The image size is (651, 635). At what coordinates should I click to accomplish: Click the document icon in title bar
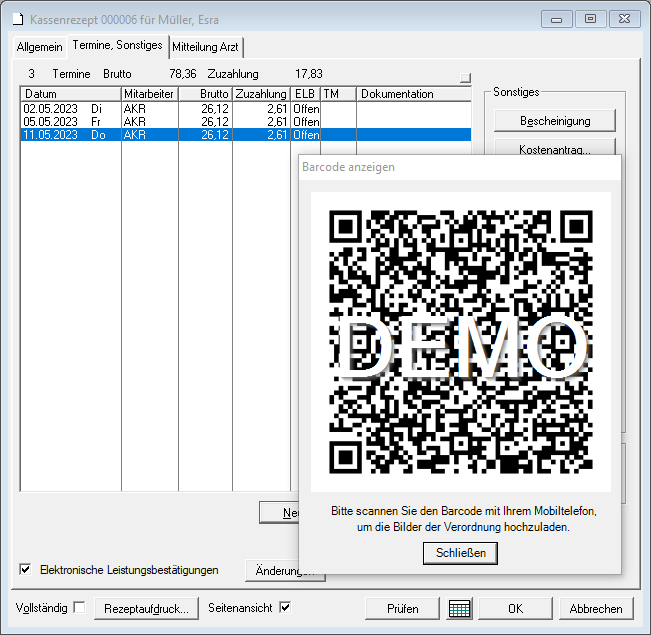pos(18,20)
